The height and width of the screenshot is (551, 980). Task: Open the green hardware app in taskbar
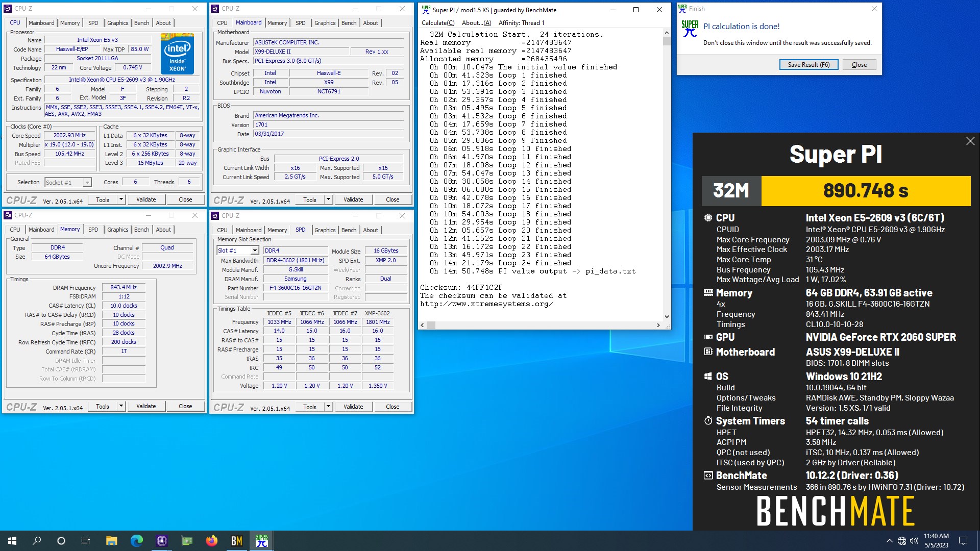click(187, 541)
